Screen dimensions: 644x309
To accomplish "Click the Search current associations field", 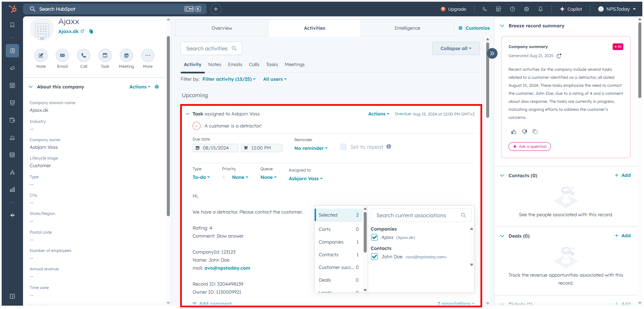I will [417, 215].
